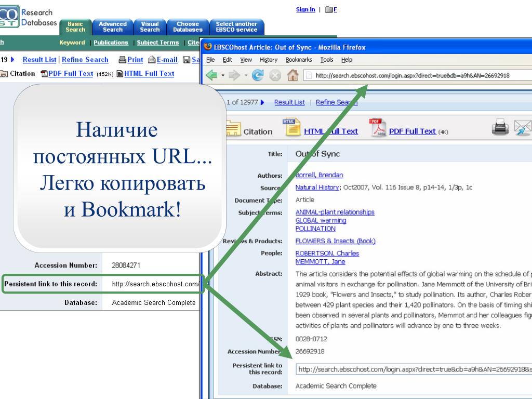Viewport: 532px width, 399px height.
Task: Click the e-mail envelope icon in Firefox article page
Action: [x=523, y=128]
